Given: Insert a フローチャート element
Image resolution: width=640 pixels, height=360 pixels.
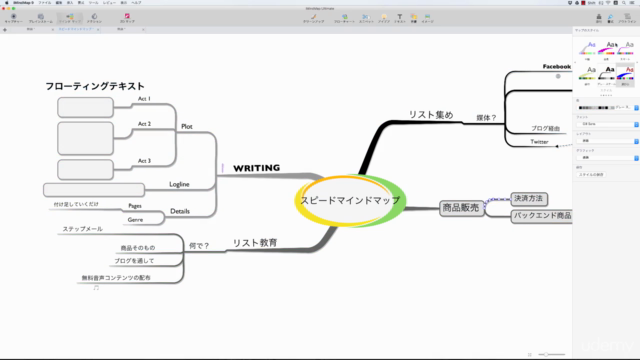Looking at the screenshot, I should pyautogui.click(x=344, y=18).
